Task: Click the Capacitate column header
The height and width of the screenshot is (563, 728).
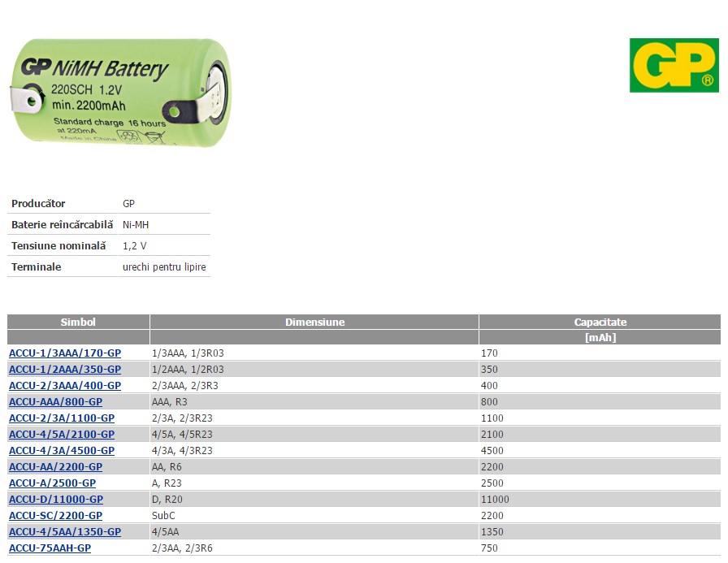Action: pyautogui.click(x=600, y=322)
